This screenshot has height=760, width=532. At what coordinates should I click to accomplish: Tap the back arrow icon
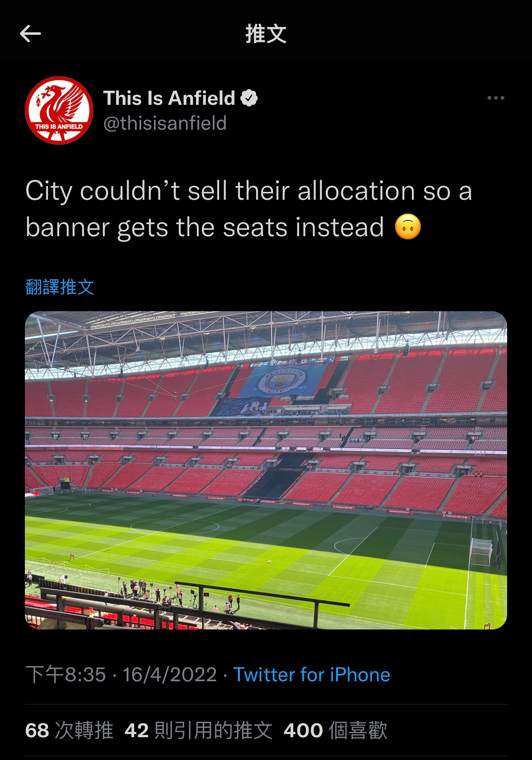(30, 34)
